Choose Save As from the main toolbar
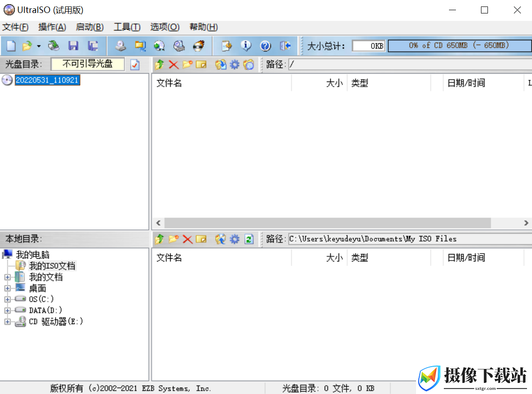Image resolution: width=532 pixels, height=394 pixels. pos(93,46)
